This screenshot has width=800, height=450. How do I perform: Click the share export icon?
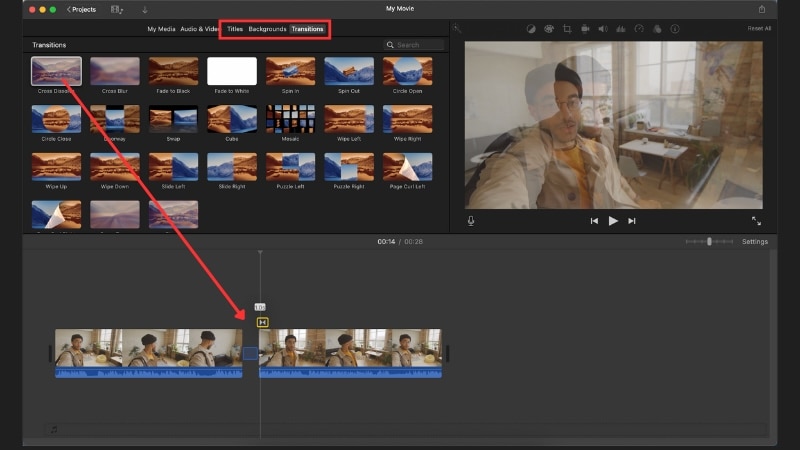coord(761,9)
